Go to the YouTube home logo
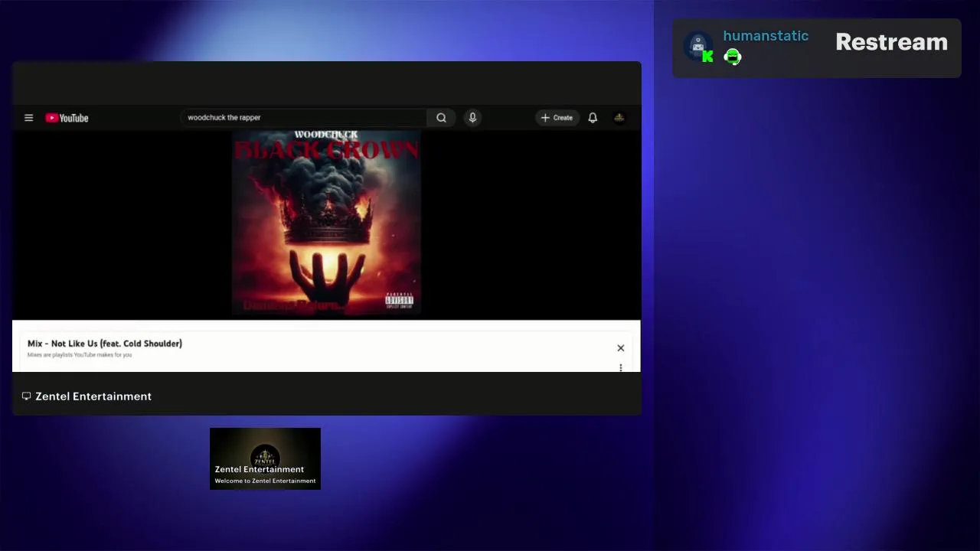Screen dimensions: 980x551 pyautogui.click(x=67, y=118)
